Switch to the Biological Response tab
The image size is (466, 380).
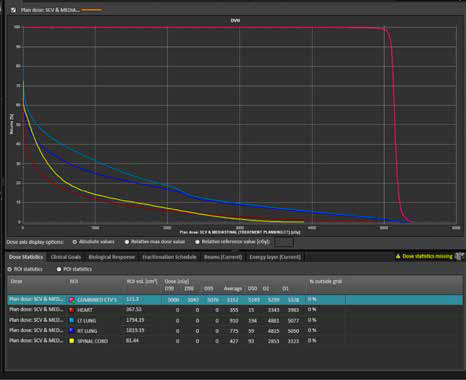[x=112, y=257]
